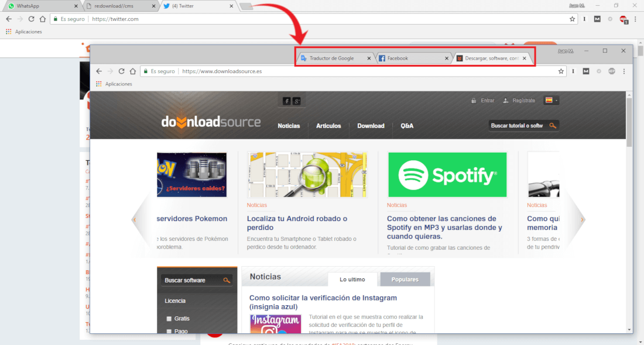Click scrollbar down arrow in front window
Image resolution: width=644 pixels, height=345 pixels.
click(x=629, y=329)
